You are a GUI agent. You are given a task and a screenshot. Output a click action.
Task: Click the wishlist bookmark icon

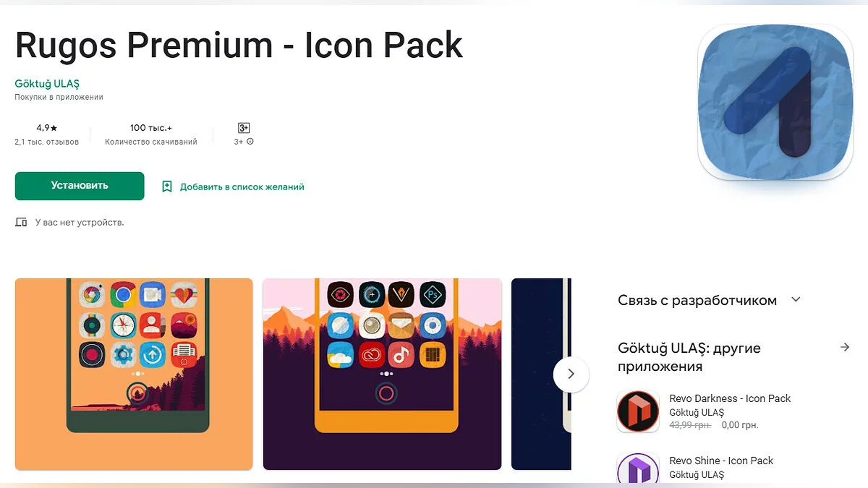[167, 187]
